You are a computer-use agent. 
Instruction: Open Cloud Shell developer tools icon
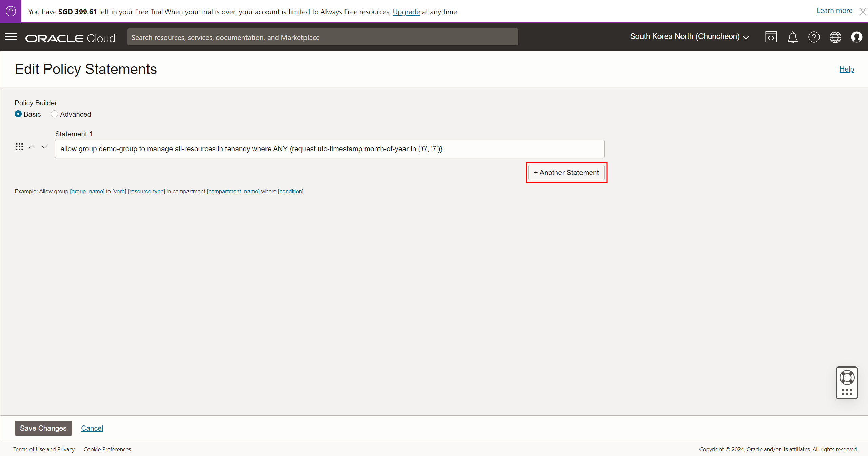coord(771,37)
